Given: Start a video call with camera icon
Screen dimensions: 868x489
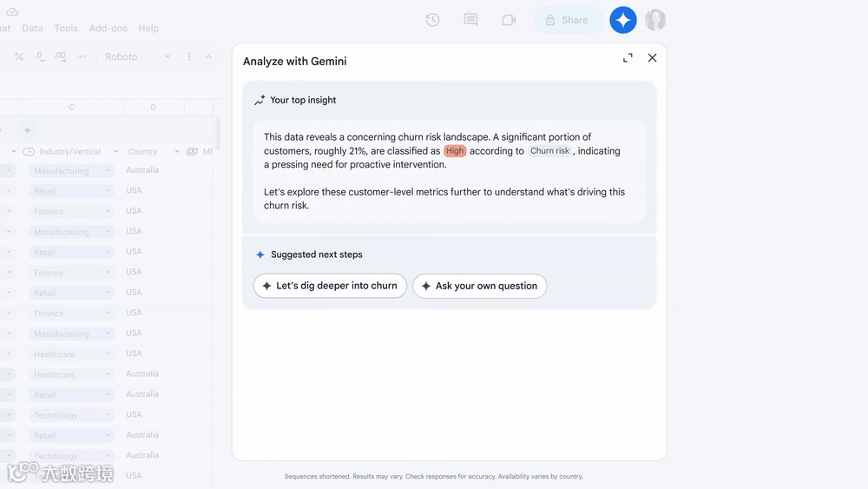Looking at the screenshot, I should pos(509,20).
